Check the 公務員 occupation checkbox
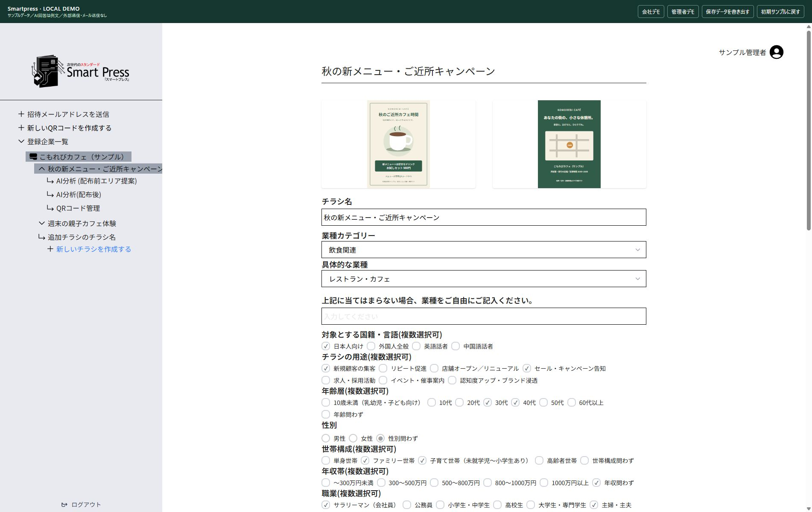The image size is (812, 512). click(407, 505)
